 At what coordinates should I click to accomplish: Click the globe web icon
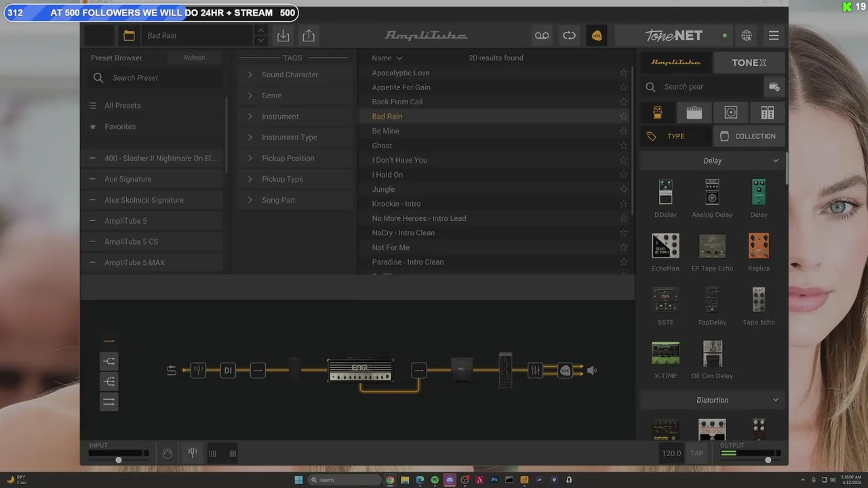[747, 35]
